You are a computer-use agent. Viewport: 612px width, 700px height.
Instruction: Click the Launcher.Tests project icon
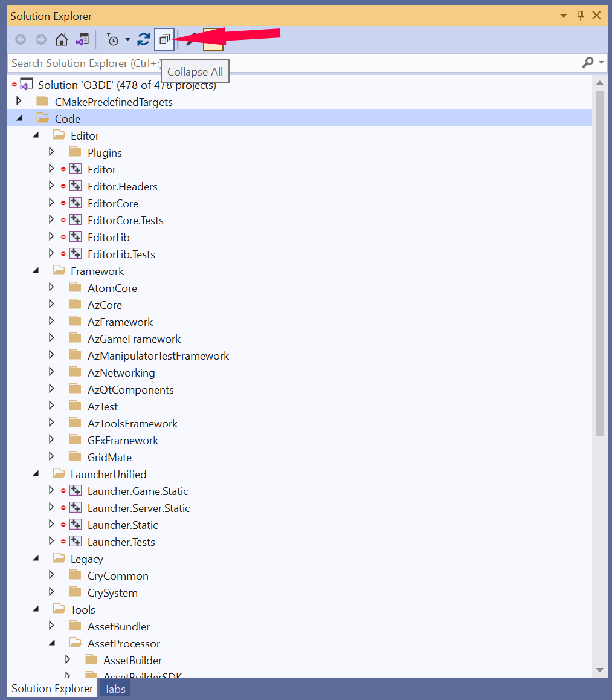pyautogui.click(x=76, y=542)
